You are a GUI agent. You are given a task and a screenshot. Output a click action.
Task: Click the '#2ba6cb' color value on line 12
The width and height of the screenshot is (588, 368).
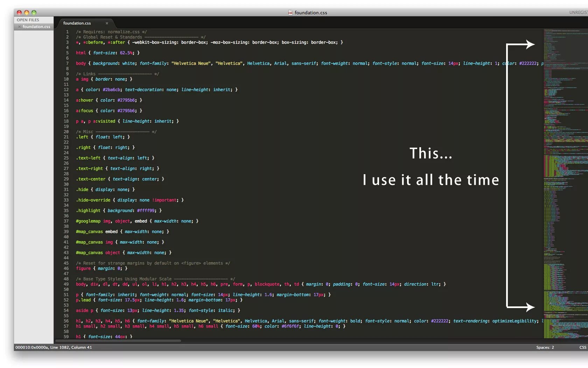point(111,90)
